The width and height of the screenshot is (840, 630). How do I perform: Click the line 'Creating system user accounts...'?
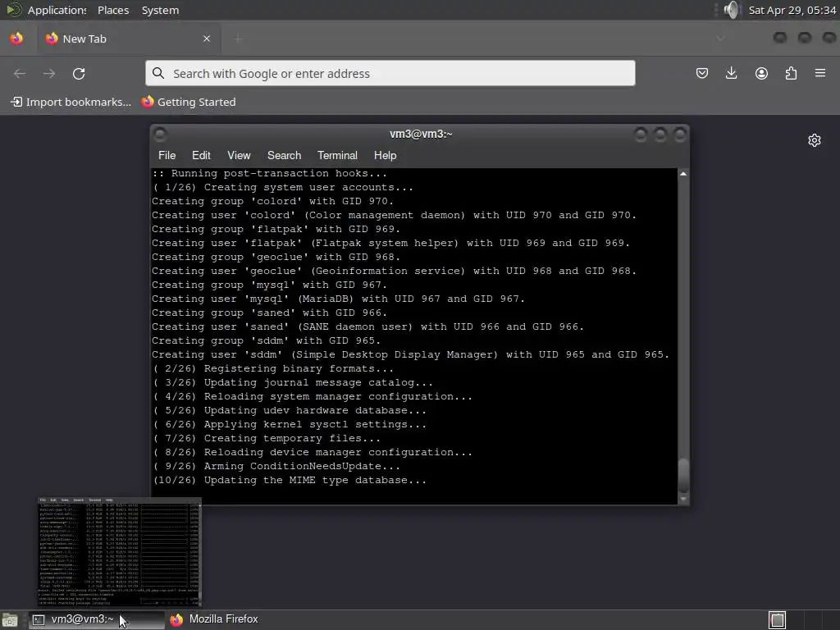point(283,187)
